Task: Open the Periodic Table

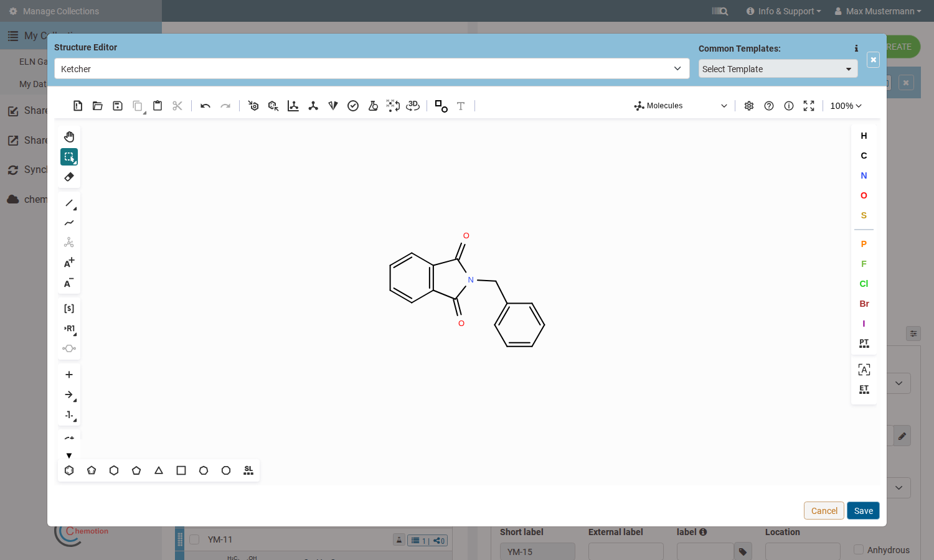Action: pyautogui.click(x=864, y=343)
